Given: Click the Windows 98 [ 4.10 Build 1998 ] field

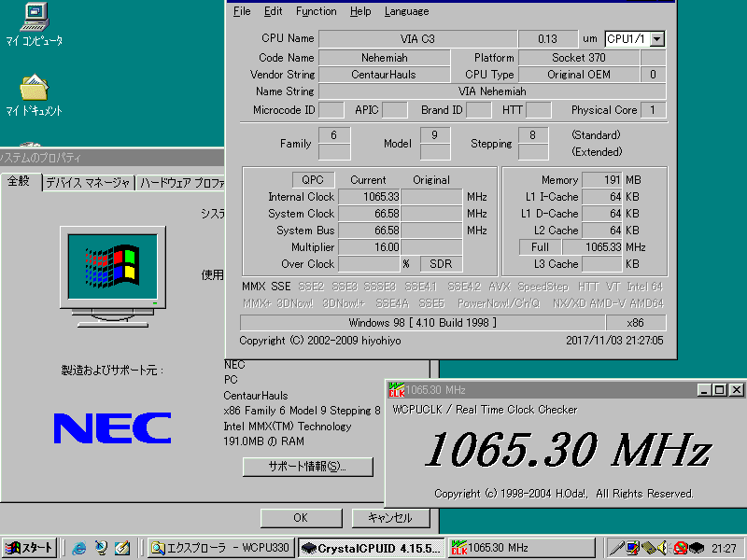Looking at the screenshot, I should coord(423,323).
